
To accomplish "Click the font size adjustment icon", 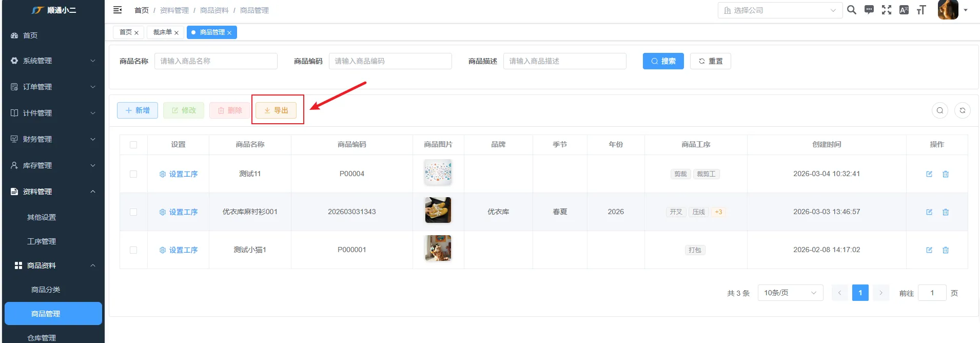I will click(x=921, y=10).
